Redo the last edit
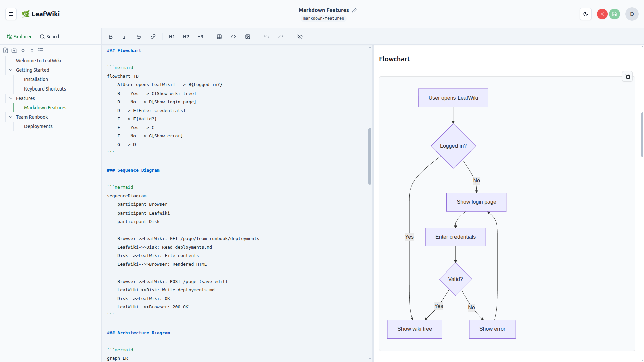Image resolution: width=644 pixels, height=362 pixels. coord(281,37)
